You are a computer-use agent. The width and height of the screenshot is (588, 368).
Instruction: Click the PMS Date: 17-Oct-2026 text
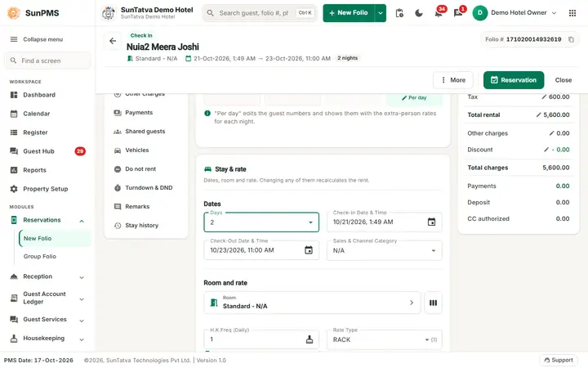38,360
